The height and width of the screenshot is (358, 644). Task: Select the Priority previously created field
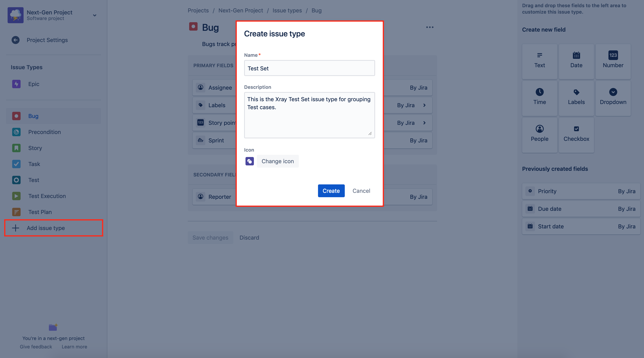click(x=581, y=191)
